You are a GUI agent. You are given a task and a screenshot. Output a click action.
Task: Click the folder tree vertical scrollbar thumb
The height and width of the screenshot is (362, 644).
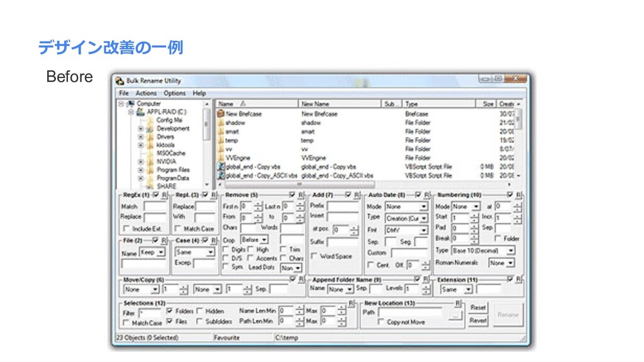(206, 124)
